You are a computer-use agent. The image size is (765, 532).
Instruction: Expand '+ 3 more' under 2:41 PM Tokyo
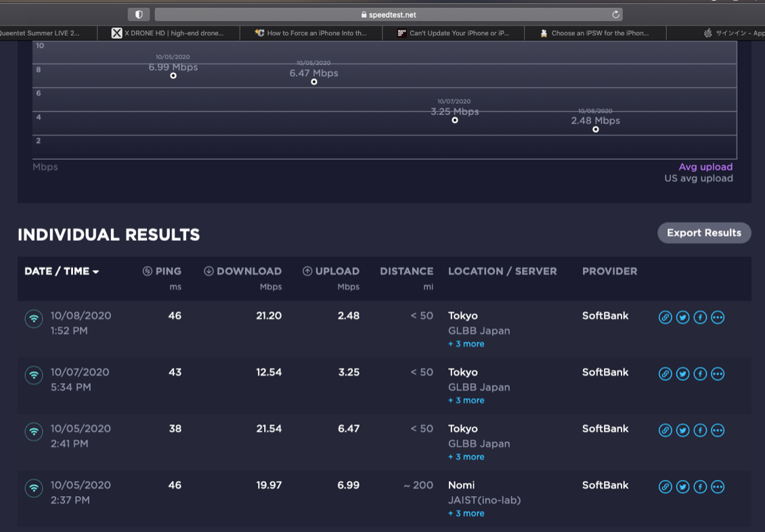466,457
